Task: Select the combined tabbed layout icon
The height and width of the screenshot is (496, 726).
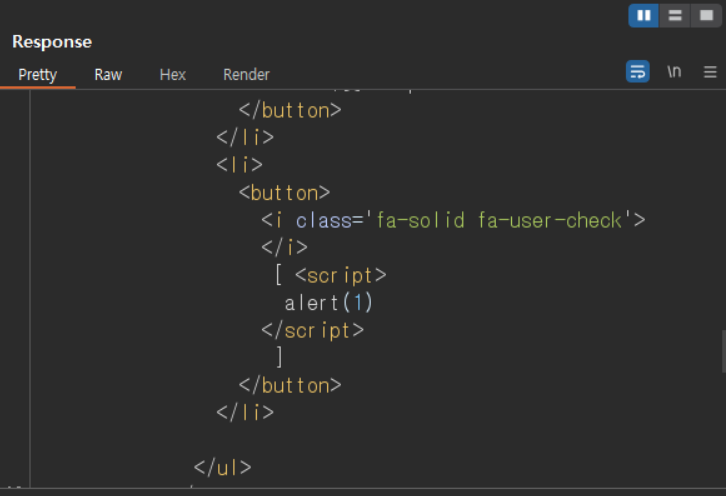Action: point(706,16)
